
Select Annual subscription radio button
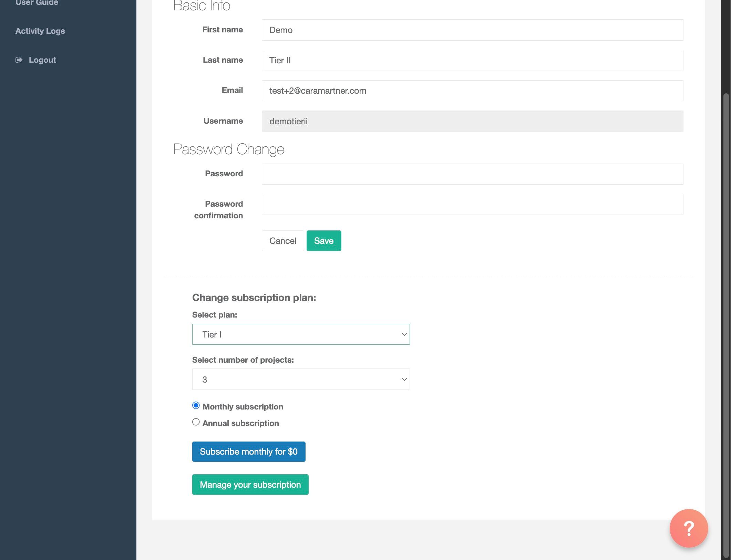coord(196,422)
